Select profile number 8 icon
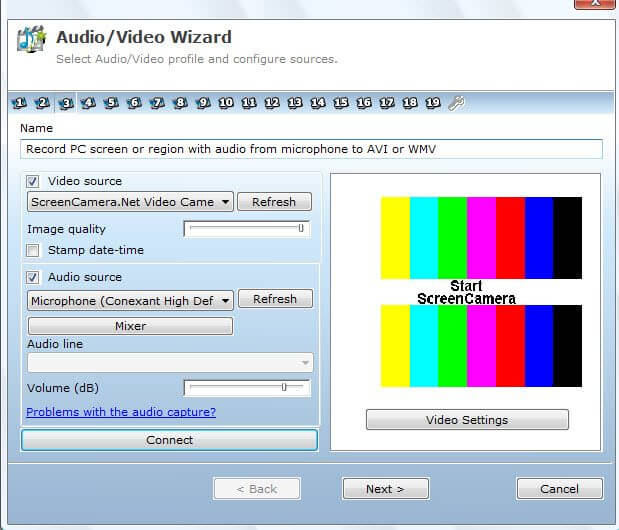 180,103
